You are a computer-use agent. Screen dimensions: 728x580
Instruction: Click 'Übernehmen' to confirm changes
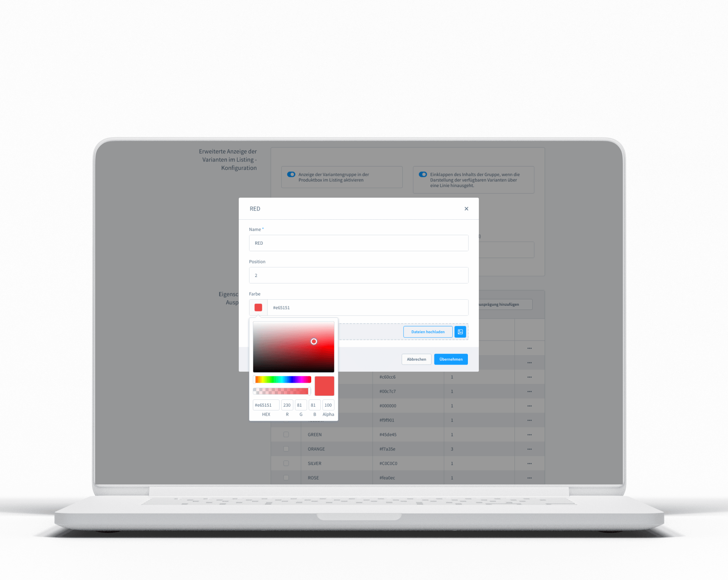(451, 359)
